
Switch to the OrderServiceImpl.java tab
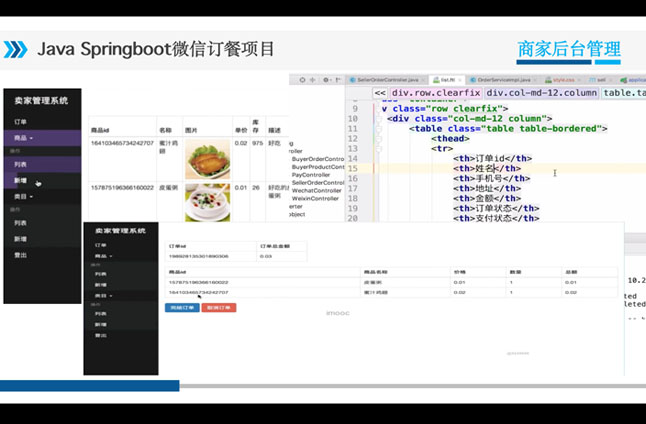(504, 79)
